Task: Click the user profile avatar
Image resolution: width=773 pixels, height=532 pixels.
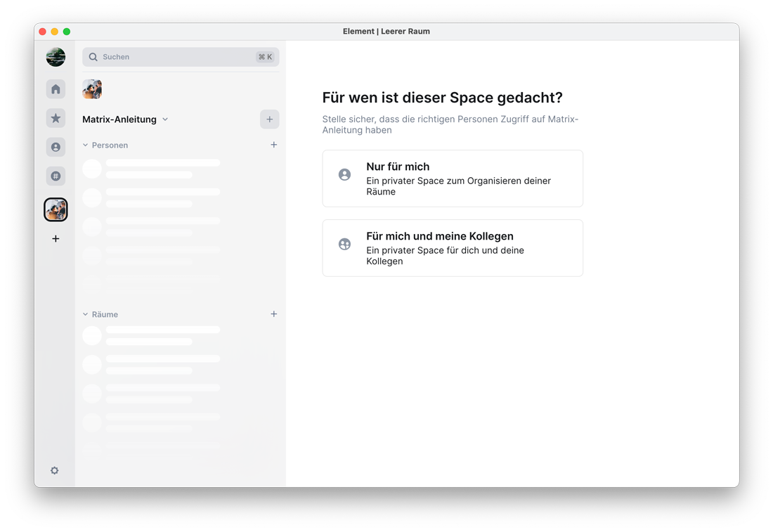Action: pos(56,57)
